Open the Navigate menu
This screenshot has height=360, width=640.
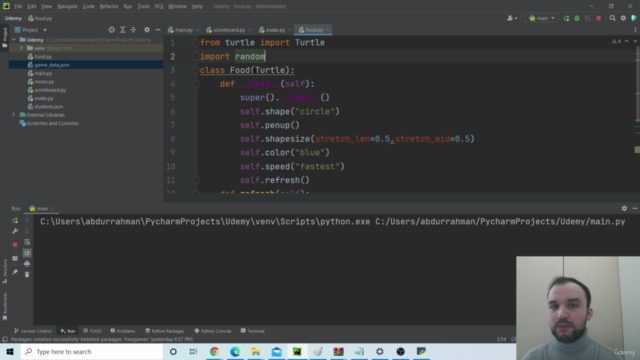(x=67, y=6)
